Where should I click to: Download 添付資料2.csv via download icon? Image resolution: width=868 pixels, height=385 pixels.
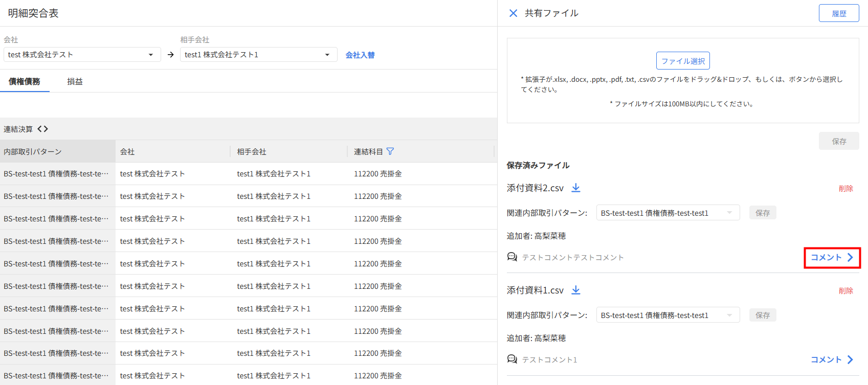(x=576, y=188)
